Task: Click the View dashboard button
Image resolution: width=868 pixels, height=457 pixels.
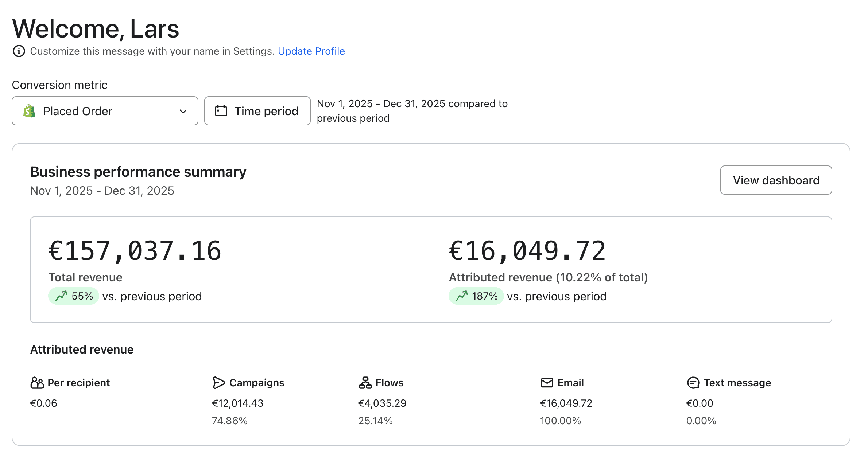Action: point(776,180)
